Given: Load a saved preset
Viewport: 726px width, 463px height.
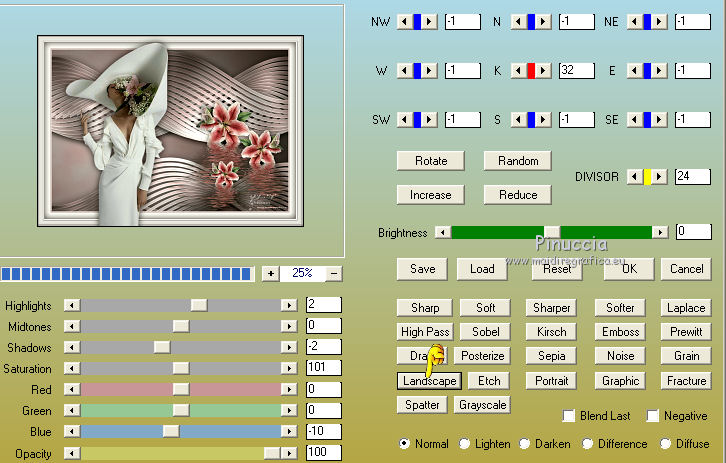Looking at the screenshot, I should coord(482,269).
